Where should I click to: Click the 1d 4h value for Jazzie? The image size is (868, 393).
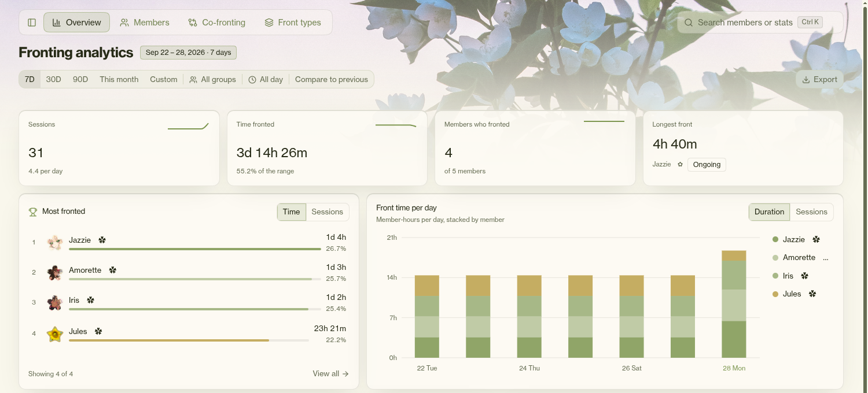(x=336, y=237)
